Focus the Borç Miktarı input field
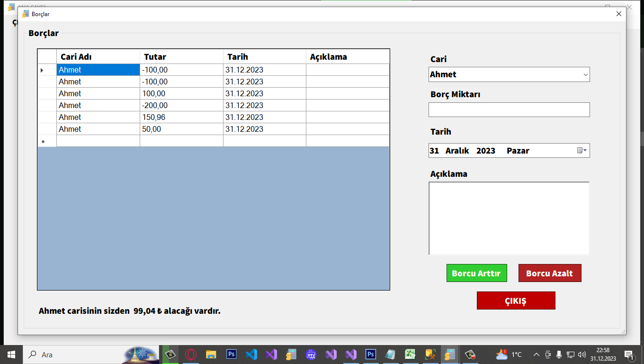The height and width of the screenshot is (364, 644). point(509,110)
